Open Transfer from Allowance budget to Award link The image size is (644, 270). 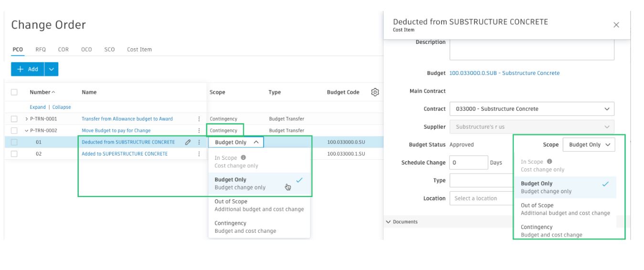(x=127, y=119)
